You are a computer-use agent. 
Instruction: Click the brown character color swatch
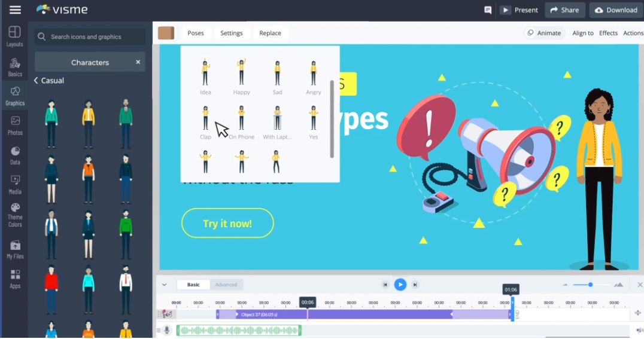click(x=166, y=33)
